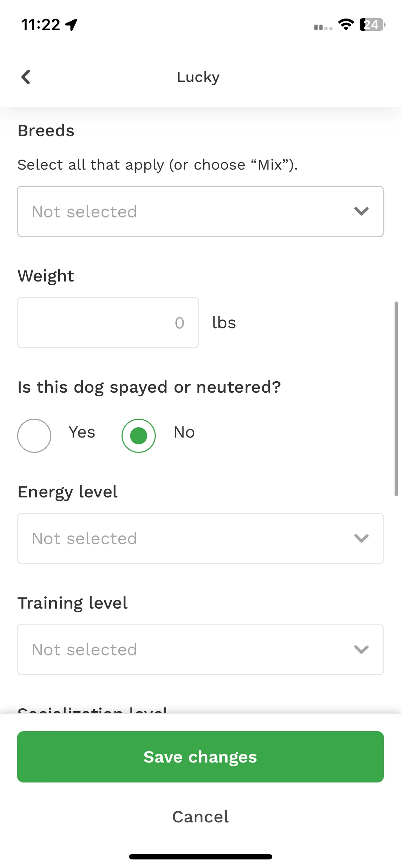The height and width of the screenshot is (868, 401).
Task: Select the Yes radio button for spayed or neutered
Action: (34, 435)
